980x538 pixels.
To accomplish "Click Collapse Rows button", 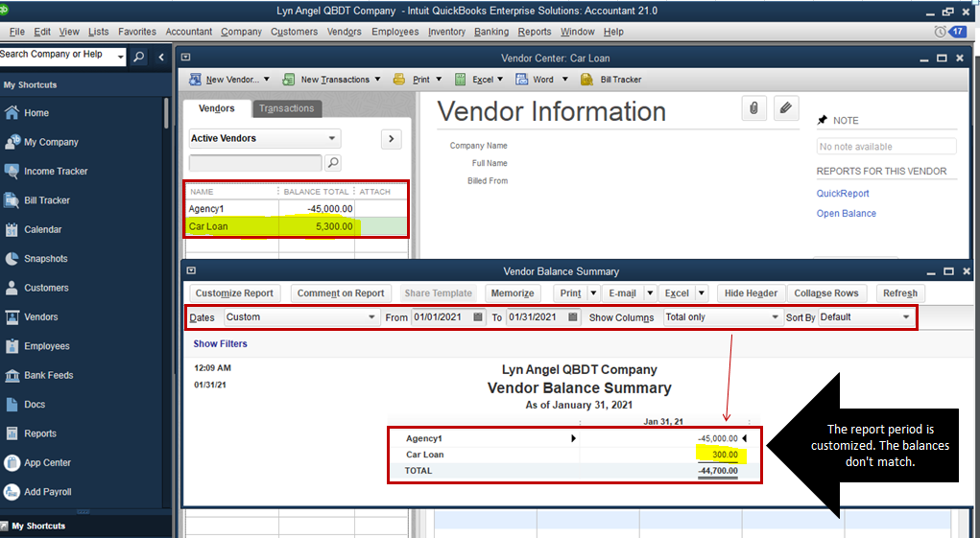I will click(826, 293).
